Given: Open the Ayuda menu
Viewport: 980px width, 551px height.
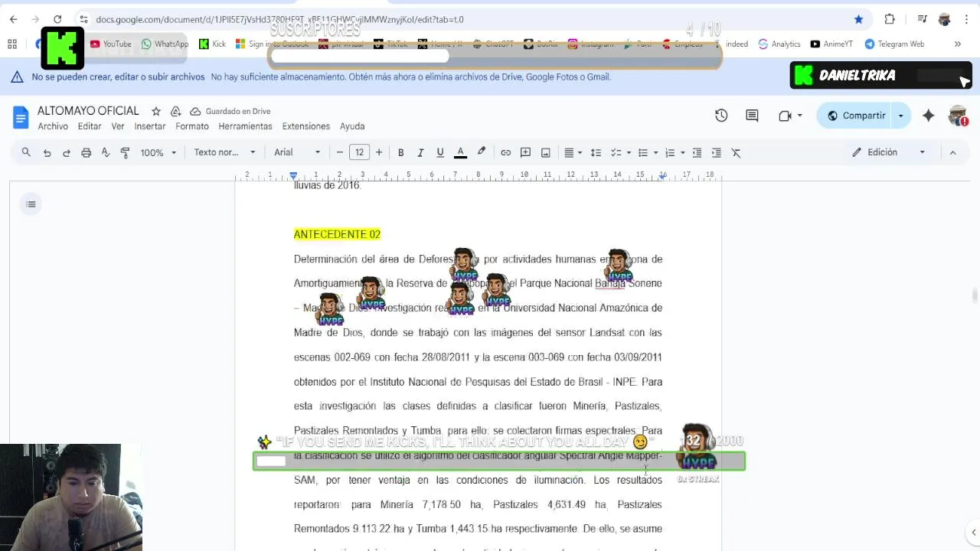Looking at the screenshot, I should [352, 126].
